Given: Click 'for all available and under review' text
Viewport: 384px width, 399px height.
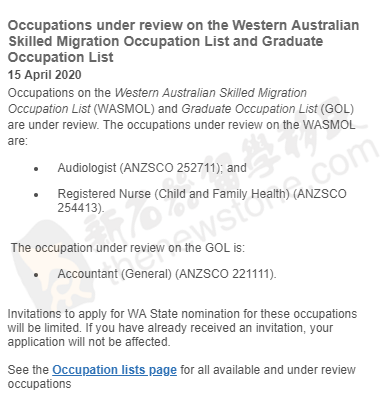Looking at the screenshot, I should pyautogui.click(x=268, y=370).
